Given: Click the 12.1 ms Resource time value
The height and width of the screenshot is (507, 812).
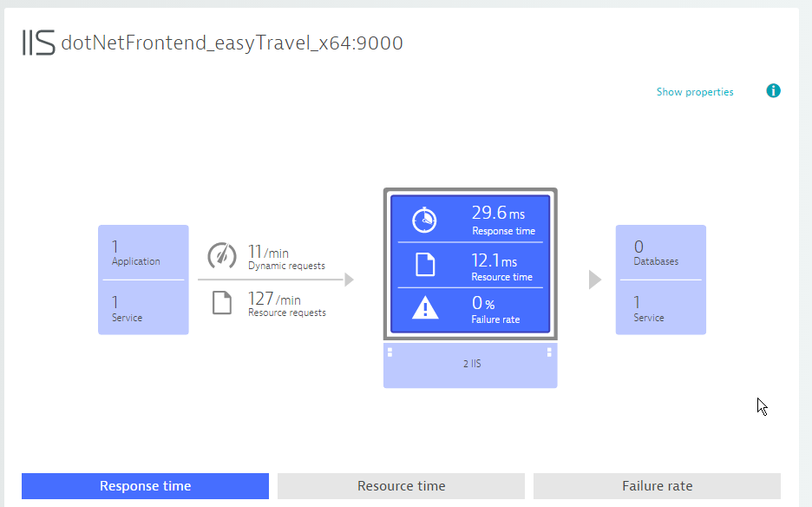Looking at the screenshot, I should pos(494,260).
